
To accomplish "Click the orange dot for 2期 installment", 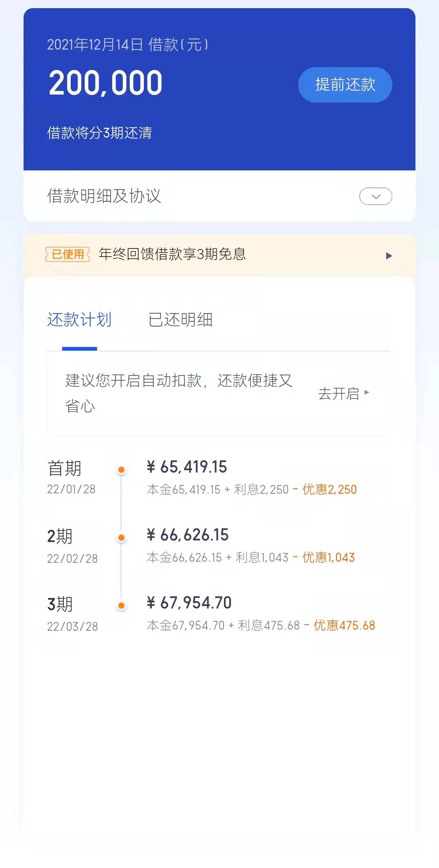I will [121, 538].
